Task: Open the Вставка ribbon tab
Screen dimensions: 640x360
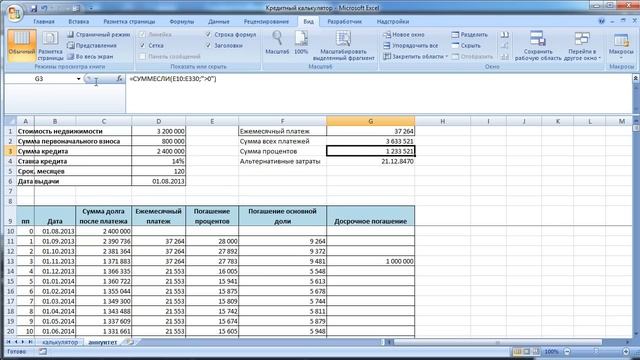Action: tap(79, 22)
